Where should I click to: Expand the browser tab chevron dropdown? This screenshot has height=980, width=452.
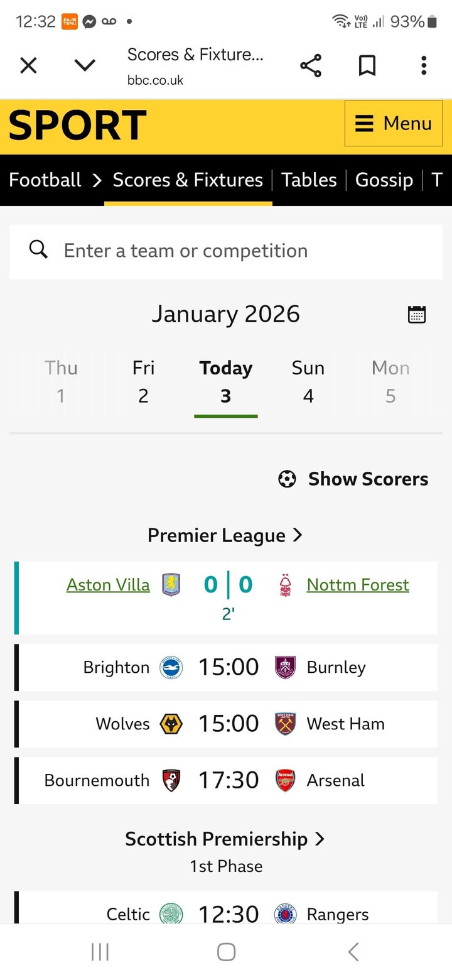click(85, 65)
